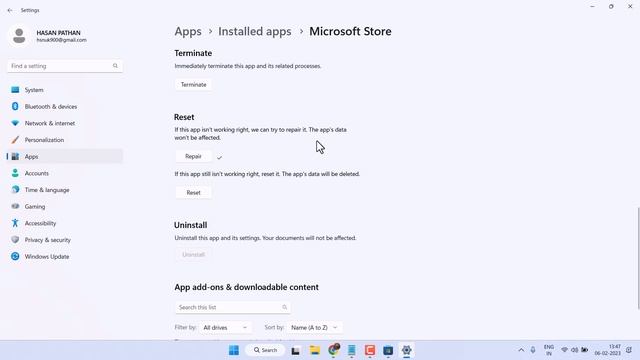Open File Explorer from the taskbar
Screen dimensions: 640x360
(315, 350)
